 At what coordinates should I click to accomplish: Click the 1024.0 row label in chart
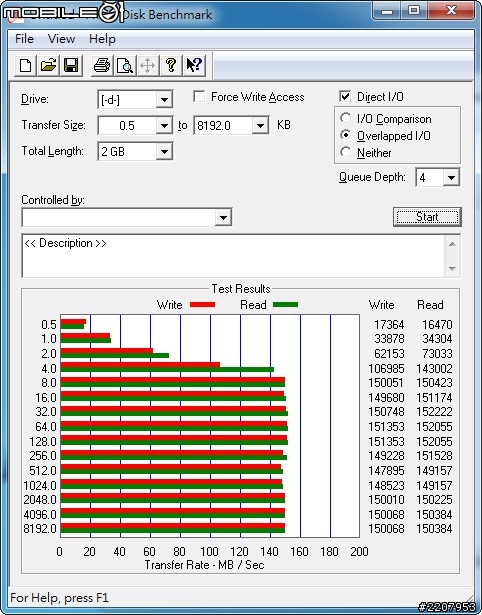coord(40,486)
